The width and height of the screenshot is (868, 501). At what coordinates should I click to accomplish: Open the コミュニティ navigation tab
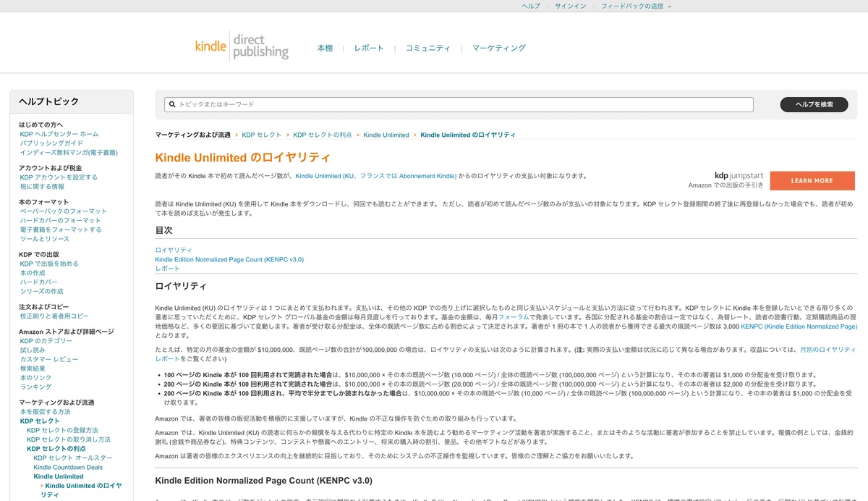[427, 48]
